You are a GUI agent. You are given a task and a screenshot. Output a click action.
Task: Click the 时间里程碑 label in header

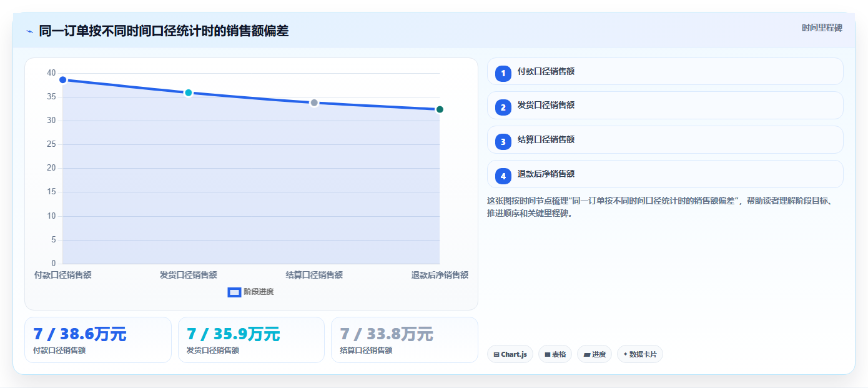[822, 27]
